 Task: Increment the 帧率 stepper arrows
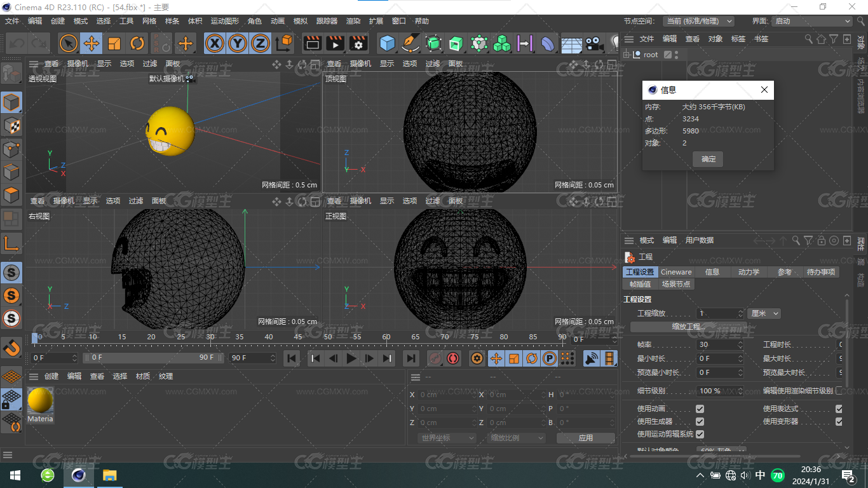point(740,344)
